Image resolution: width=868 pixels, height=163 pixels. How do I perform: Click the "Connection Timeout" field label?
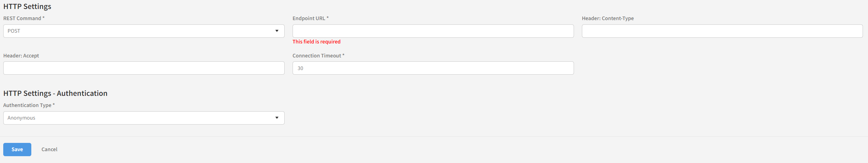[317, 56]
